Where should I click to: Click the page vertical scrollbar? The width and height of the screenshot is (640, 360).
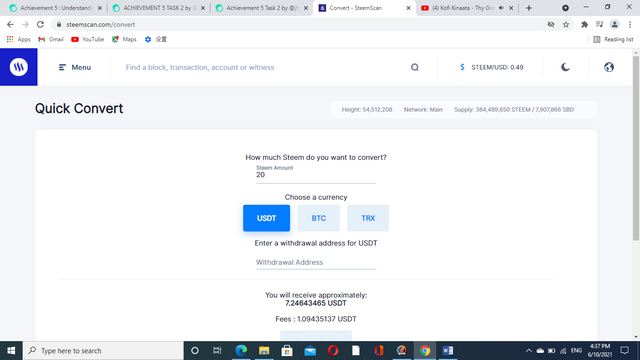pyautogui.click(x=636, y=148)
